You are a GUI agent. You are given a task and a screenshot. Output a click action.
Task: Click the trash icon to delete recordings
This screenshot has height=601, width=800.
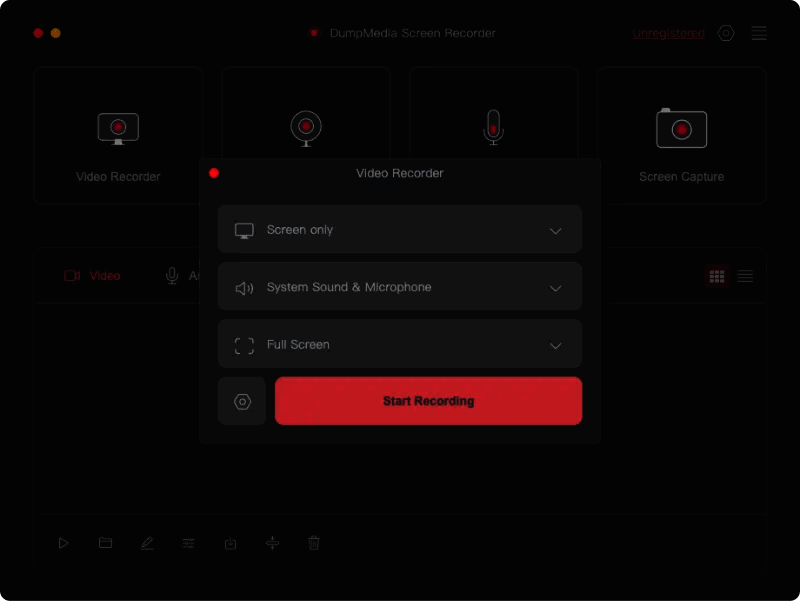(x=314, y=543)
